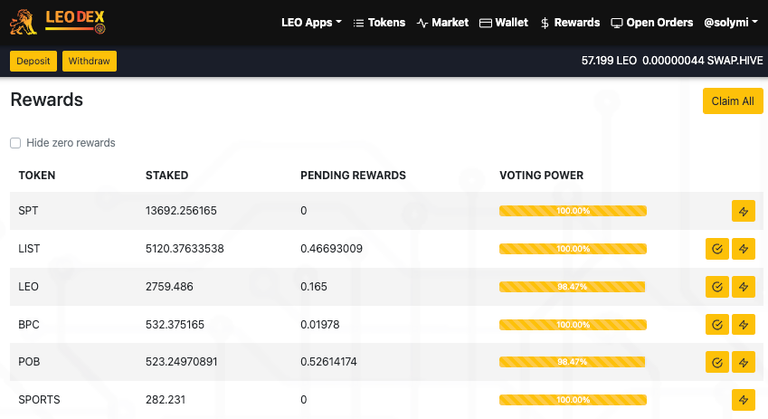Screen dimensions: 768x419
Task: Click the SPORTS voting power bar
Action: [x=573, y=400]
